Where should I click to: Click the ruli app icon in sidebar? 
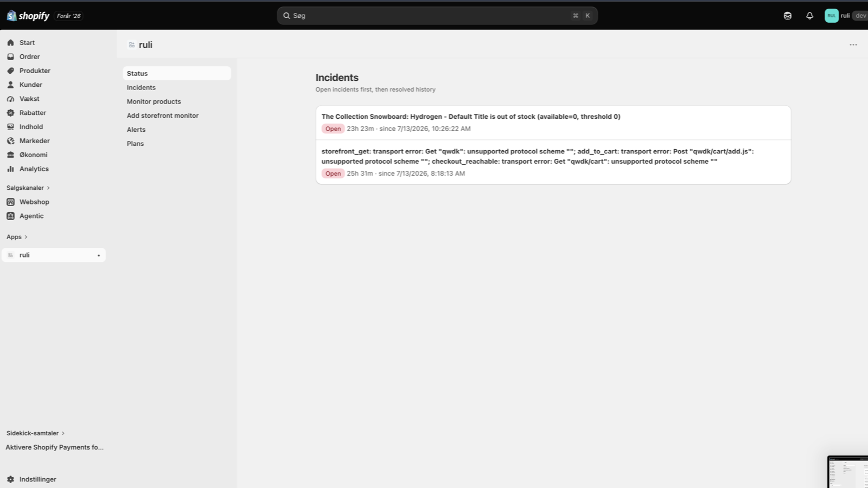[10, 255]
